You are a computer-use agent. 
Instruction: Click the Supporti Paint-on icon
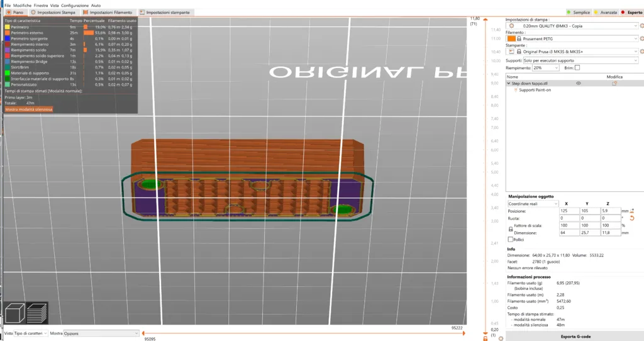[516, 90]
